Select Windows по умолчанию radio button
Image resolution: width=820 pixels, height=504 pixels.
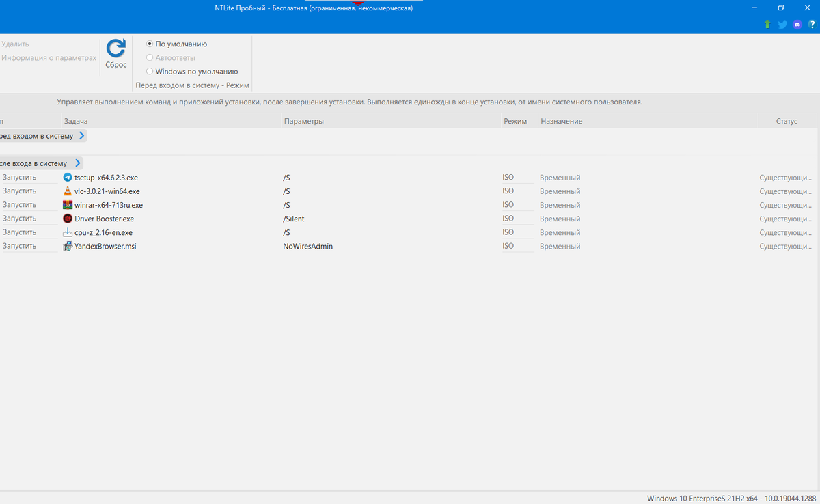click(150, 71)
